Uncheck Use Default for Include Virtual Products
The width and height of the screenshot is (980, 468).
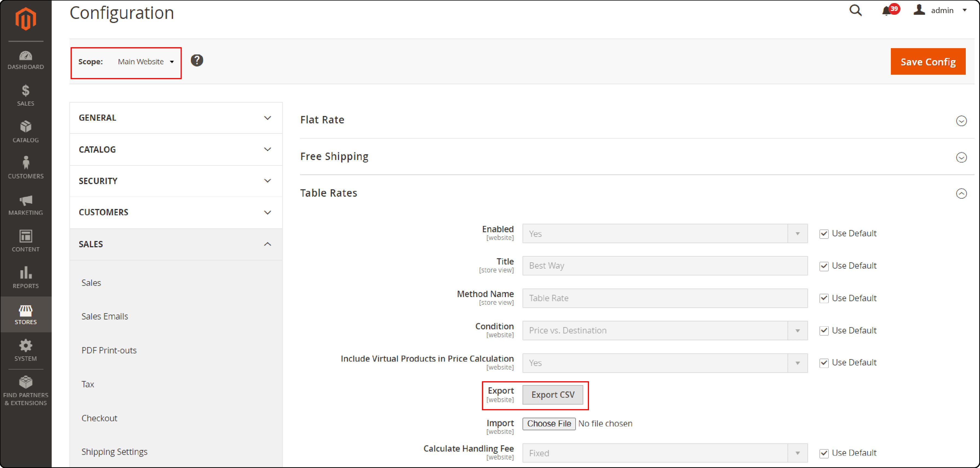[824, 363]
